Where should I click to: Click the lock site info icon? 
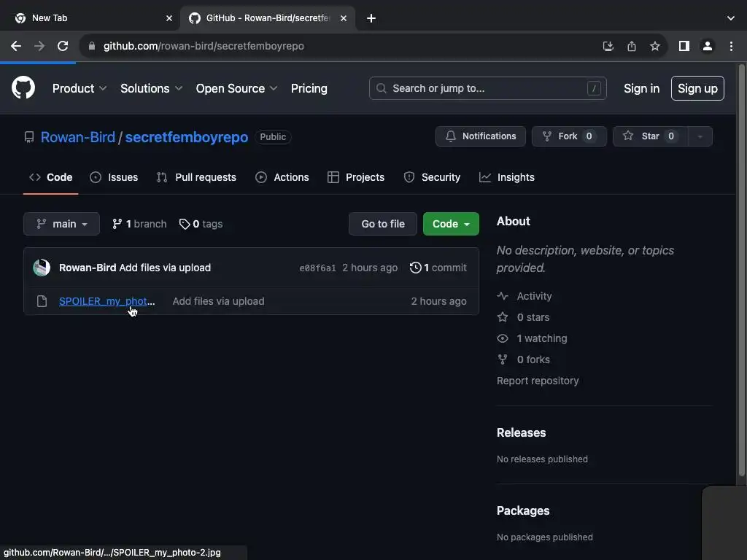(92, 46)
